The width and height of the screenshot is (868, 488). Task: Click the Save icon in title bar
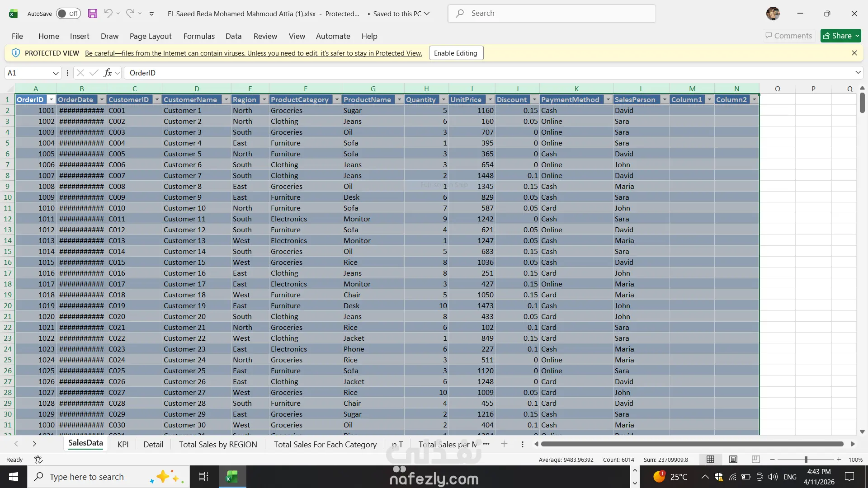pos(93,14)
